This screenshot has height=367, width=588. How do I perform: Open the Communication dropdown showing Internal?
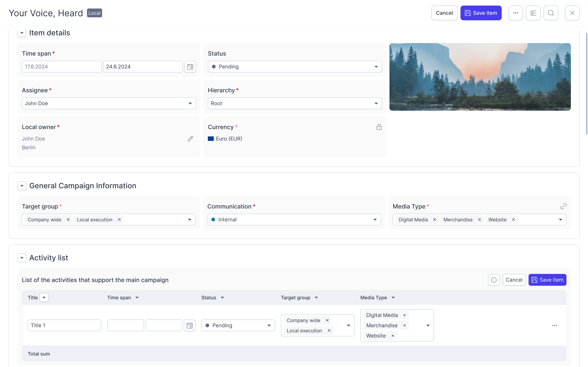click(x=294, y=220)
